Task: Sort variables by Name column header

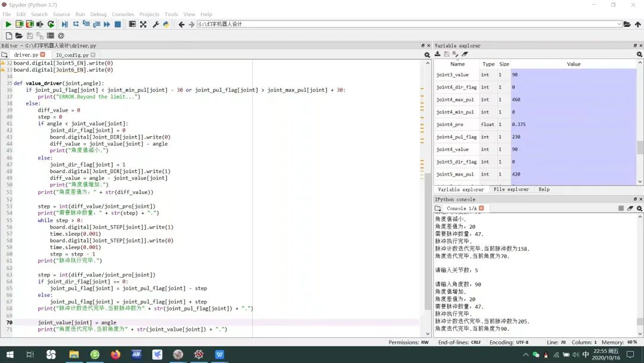Action: tap(457, 64)
